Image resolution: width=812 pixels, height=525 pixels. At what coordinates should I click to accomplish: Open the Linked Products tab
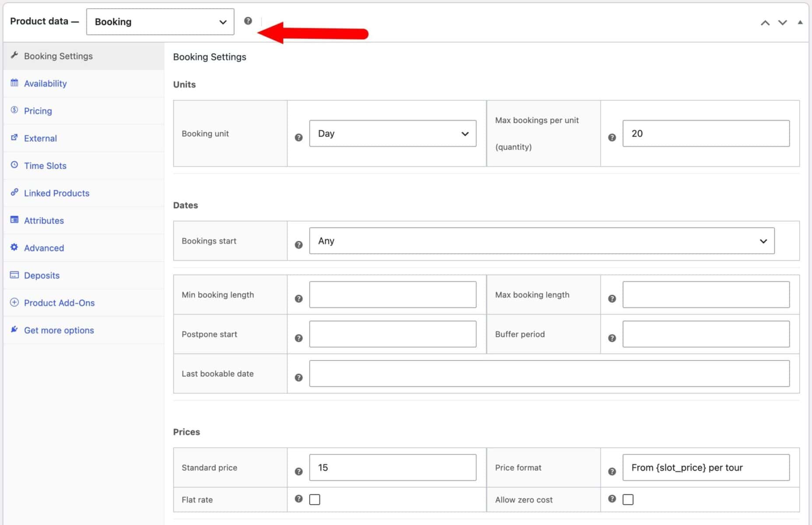tap(84, 193)
